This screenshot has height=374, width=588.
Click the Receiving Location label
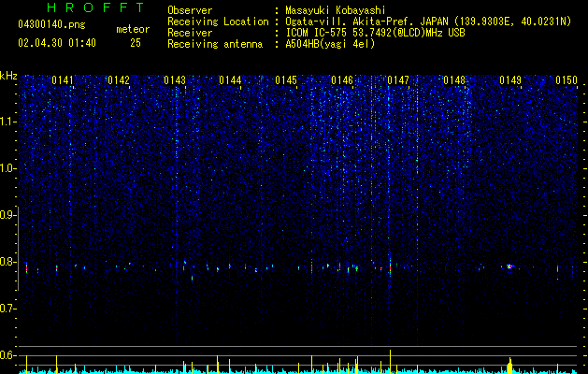point(218,22)
